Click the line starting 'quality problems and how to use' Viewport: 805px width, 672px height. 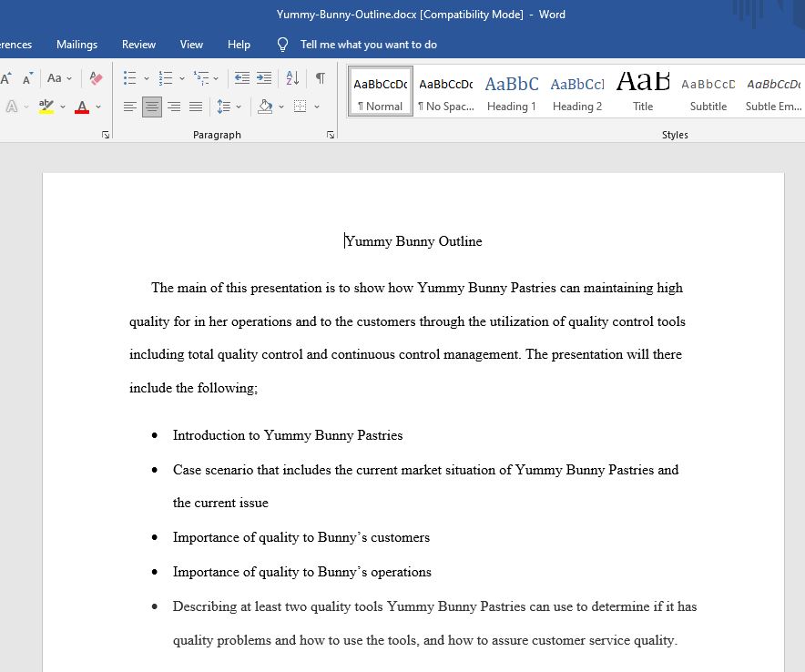(x=425, y=640)
